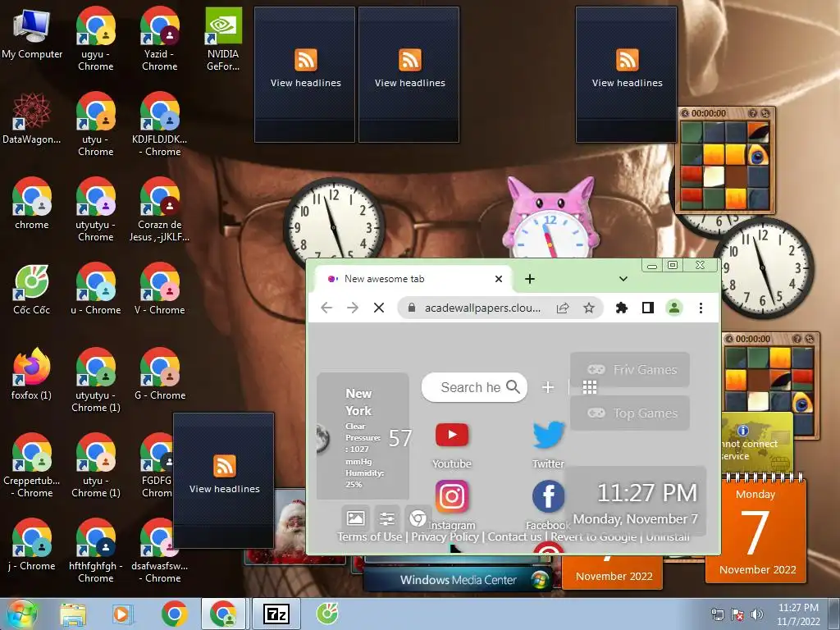Open the plain chrome desktop shortcut
The height and width of the screenshot is (630, 840).
pyautogui.click(x=32, y=203)
